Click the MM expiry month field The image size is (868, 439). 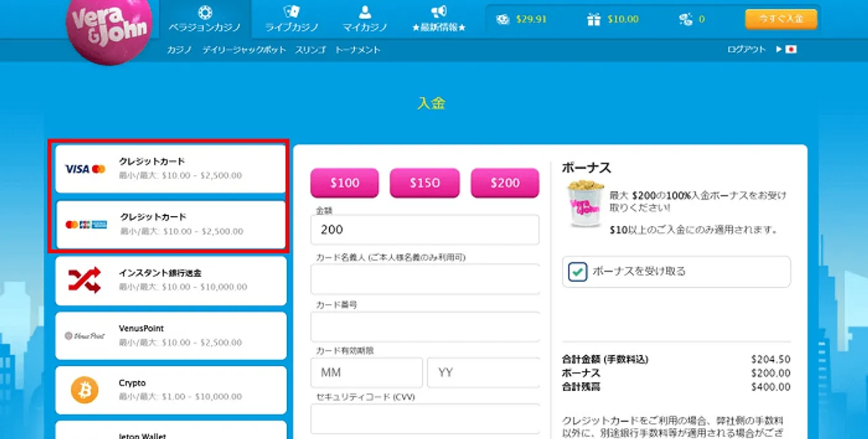click(x=366, y=373)
